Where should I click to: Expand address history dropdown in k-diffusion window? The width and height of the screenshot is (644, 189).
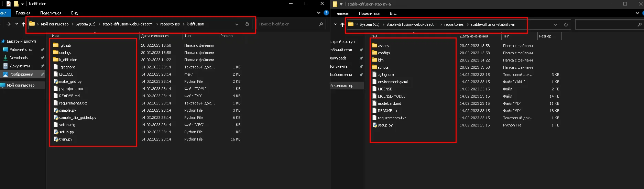tap(237, 24)
